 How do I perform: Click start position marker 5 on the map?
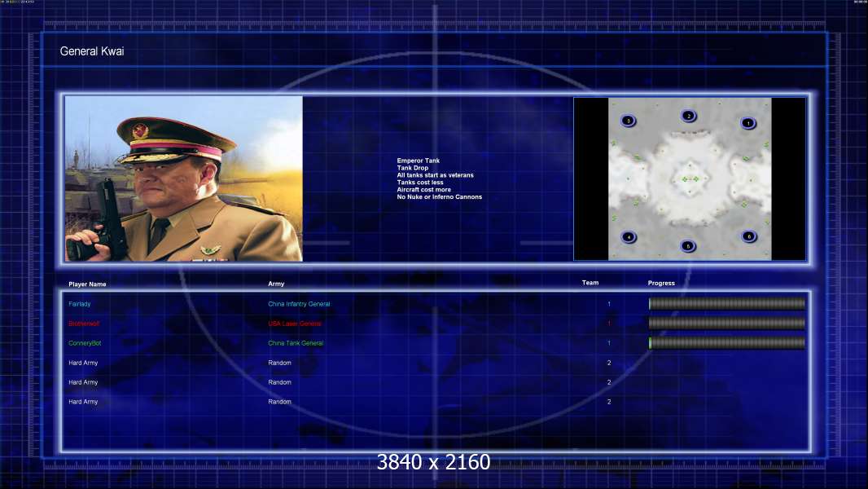pyautogui.click(x=687, y=246)
